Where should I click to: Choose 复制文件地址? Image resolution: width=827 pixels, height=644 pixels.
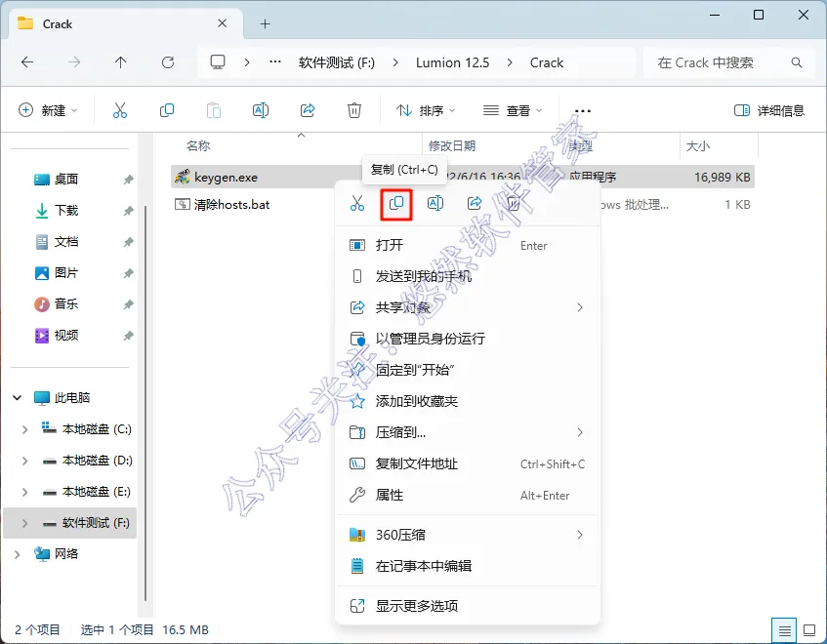pos(468,463)
